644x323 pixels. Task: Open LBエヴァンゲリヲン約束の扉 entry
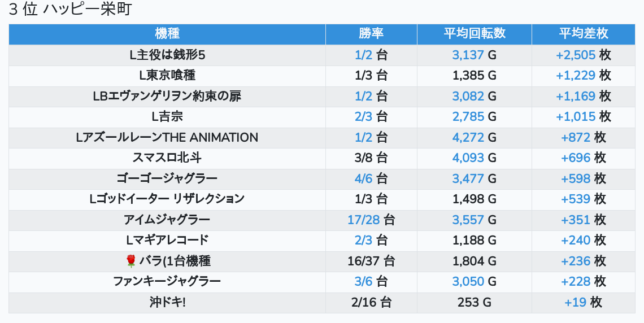pos(167,97)
